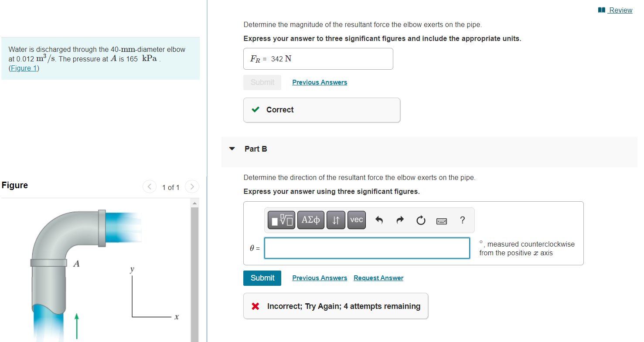Collapse the Part B section
This screenshot has height=342, width=644.
click(x=232, y=149)
